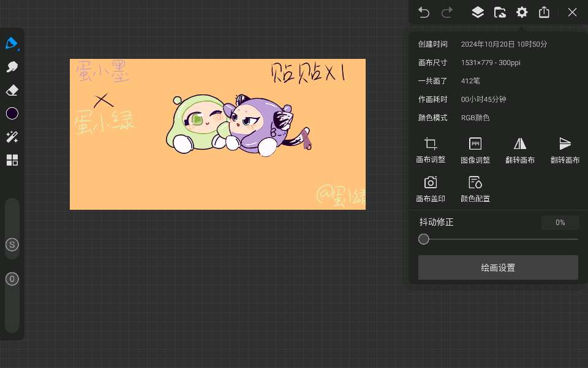Toggle the settings gear panel

click(522, 12)
